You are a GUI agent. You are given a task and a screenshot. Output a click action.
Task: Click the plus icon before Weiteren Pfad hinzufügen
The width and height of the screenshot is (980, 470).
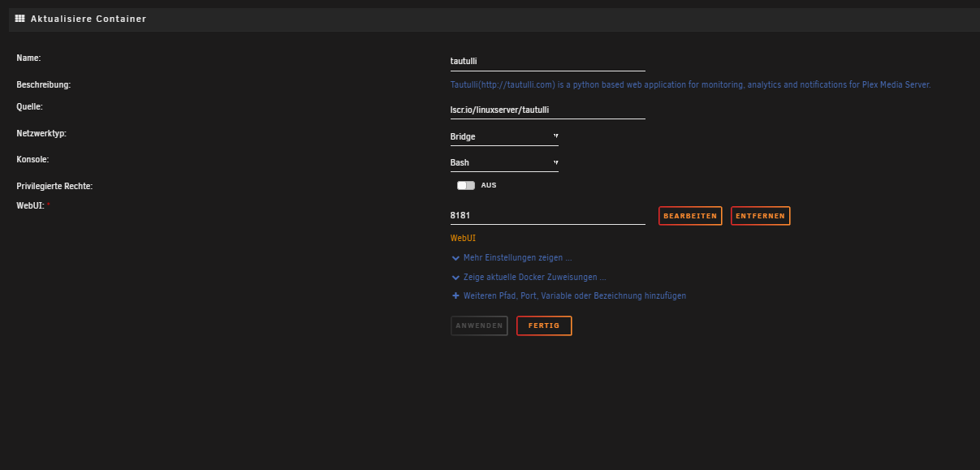click(x=455, y=296)
